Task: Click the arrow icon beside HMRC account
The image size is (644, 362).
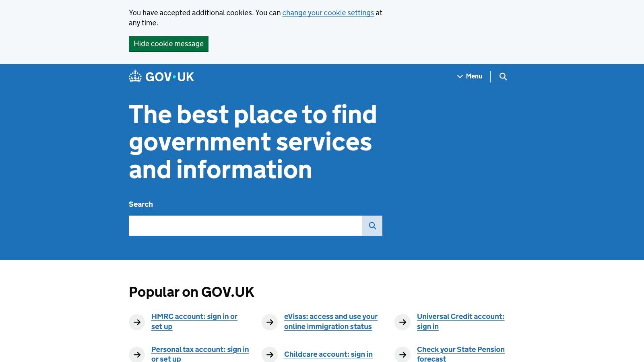Action: click(137, 322)
